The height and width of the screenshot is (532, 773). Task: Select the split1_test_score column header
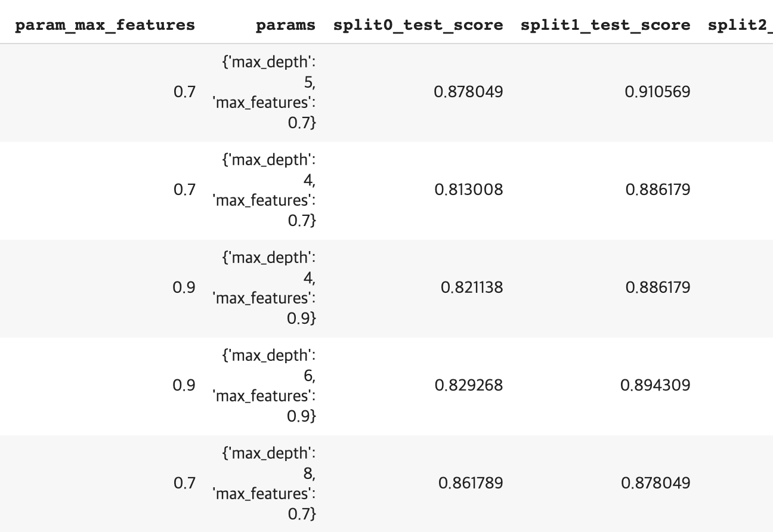(605, 25)
